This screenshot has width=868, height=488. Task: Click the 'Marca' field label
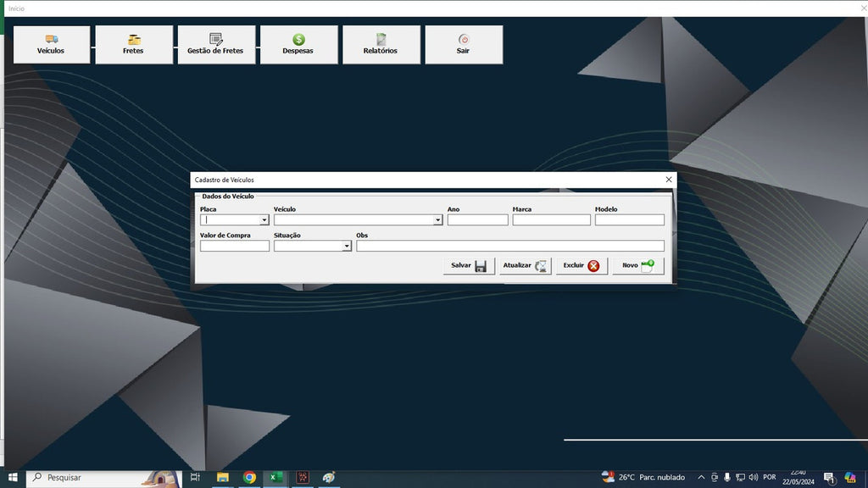pos(522,209)
